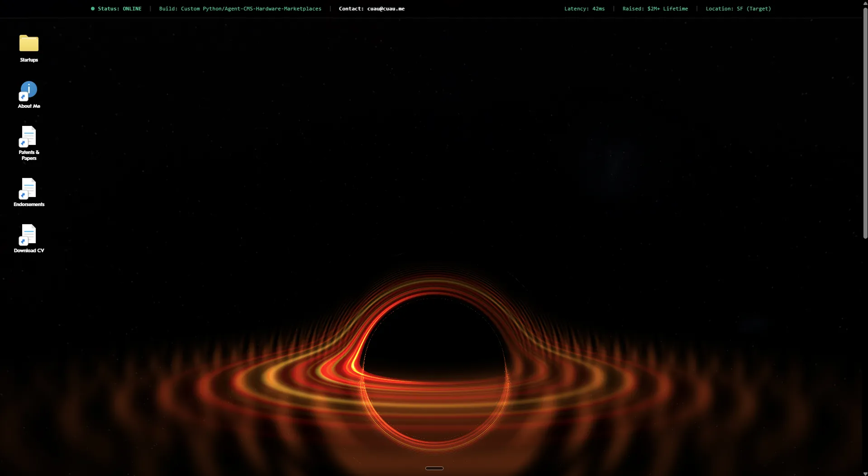Image resolution: width=868 pixels, height=476 pixels.
Task: Click the scrollbar up arrow
Action: [864, 3]
